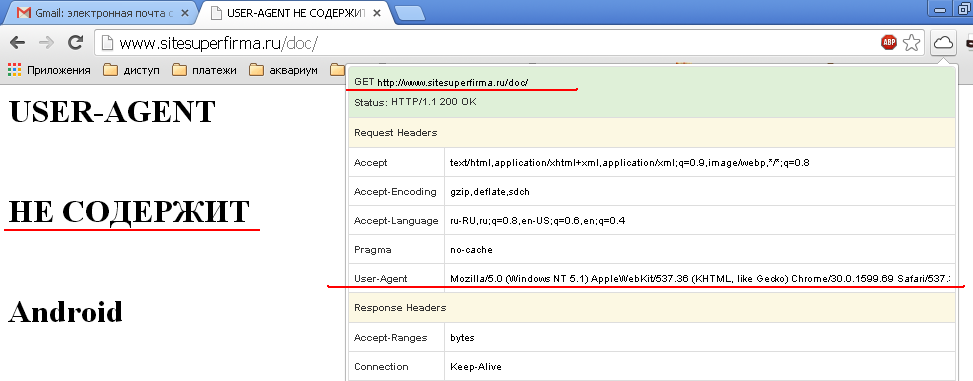The height and width of the screenshot is (381, 973).
Task: Select the Accept-Language header name
Action: click(396, 221)
